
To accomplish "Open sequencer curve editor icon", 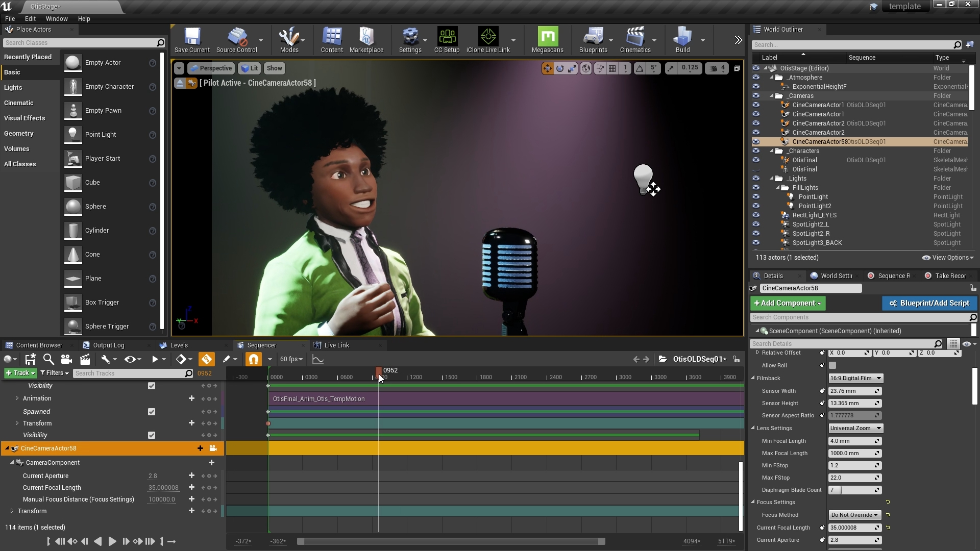I will pos(318,359).
